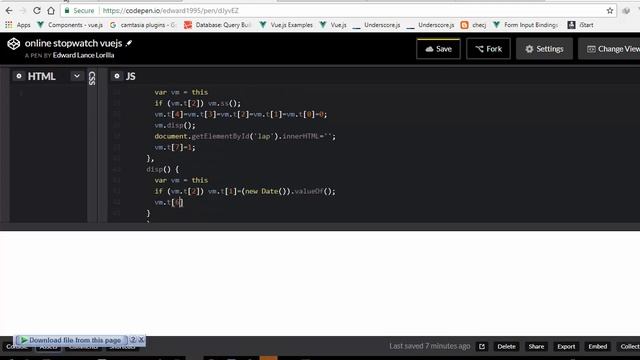Open the 'camtasia plugins' bookmark
The image size is (640, 360).
(x=142, y=25)
